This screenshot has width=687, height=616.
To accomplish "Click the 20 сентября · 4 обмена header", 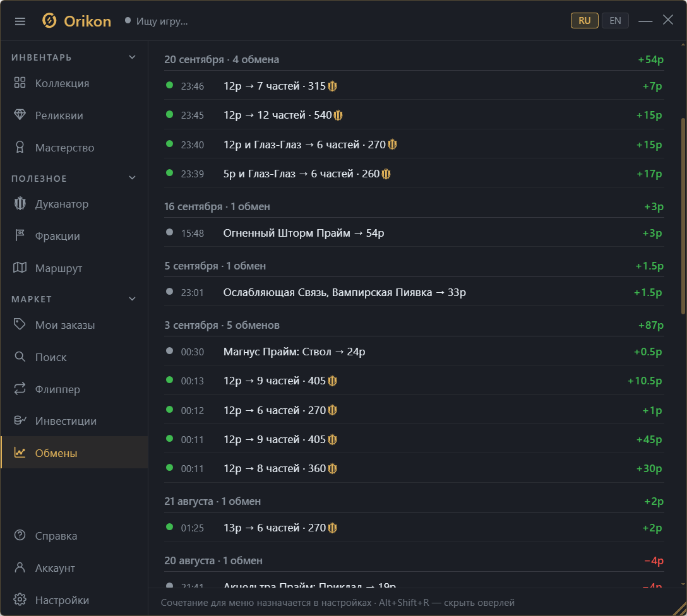I will [x=414, y=59].
